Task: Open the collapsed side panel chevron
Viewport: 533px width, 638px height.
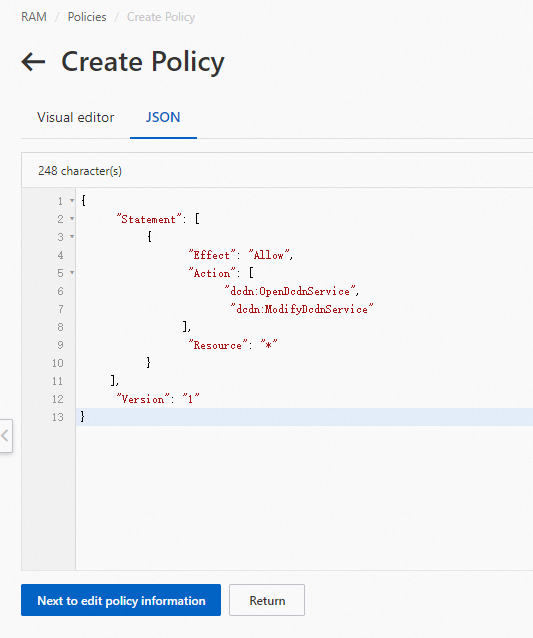Action: tap(5, 436)
